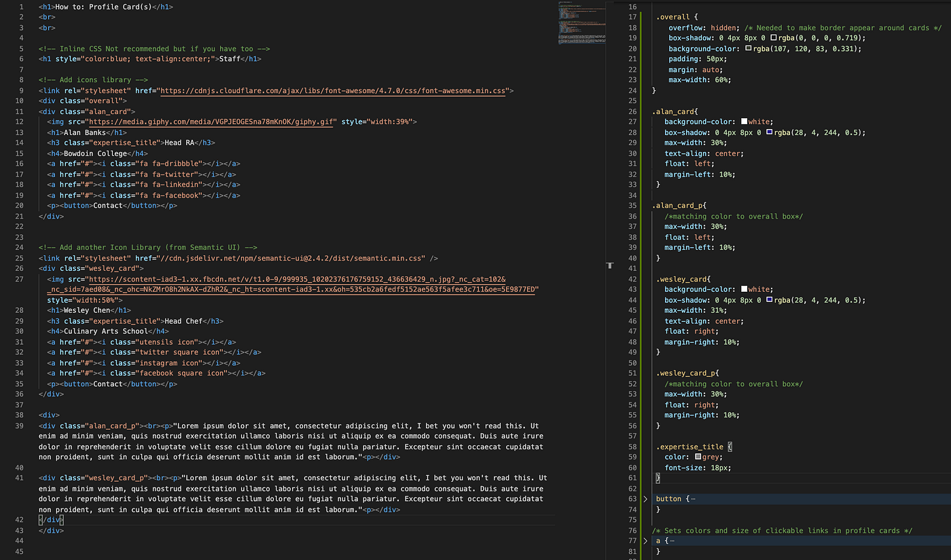This screenshot has height=560, width=951.
Task: Click the '.expertise_title' selector in CSS
Action: [x=689, y=447]
